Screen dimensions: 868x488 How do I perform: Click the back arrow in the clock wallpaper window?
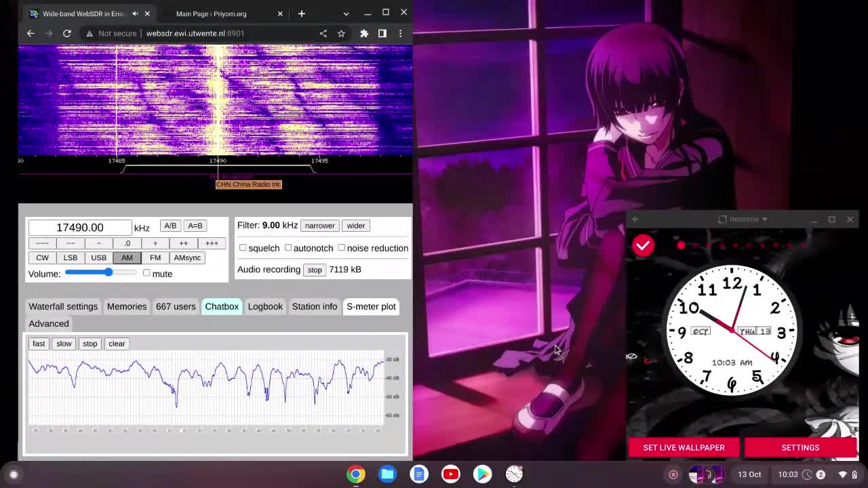tap(635, 219)
